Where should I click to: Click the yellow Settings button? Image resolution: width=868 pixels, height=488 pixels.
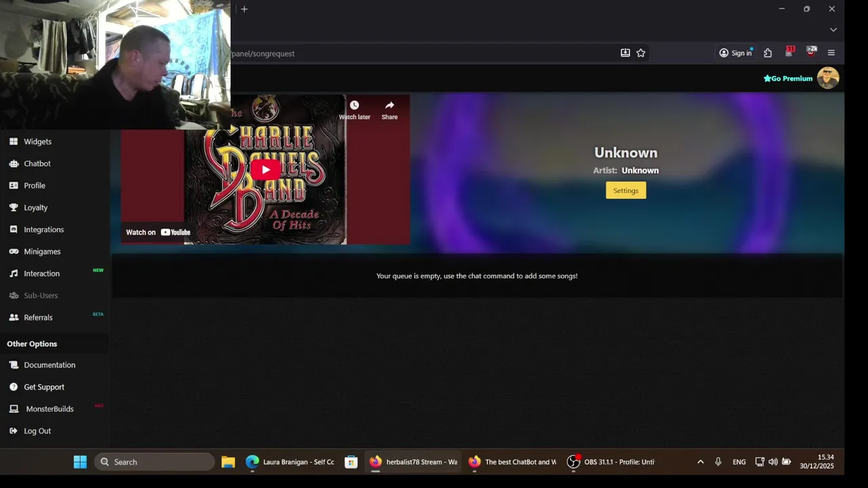point(626,190)
